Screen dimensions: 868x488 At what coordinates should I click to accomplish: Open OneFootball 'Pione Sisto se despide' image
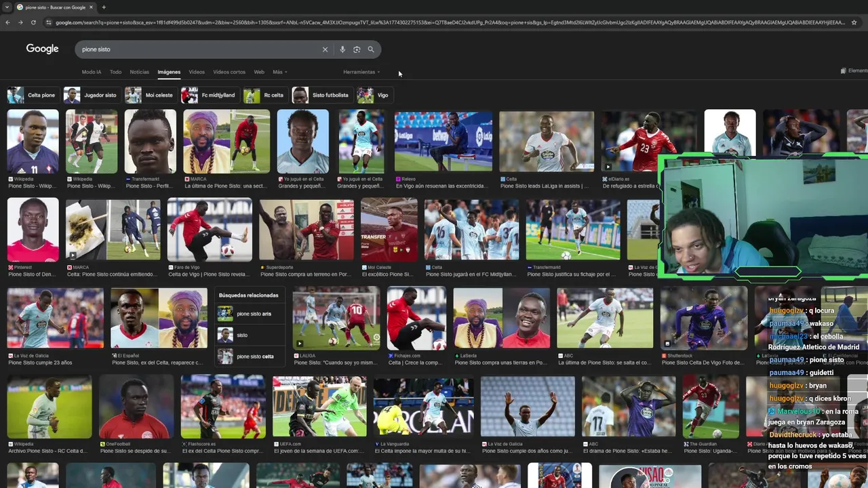pos(136,407)
